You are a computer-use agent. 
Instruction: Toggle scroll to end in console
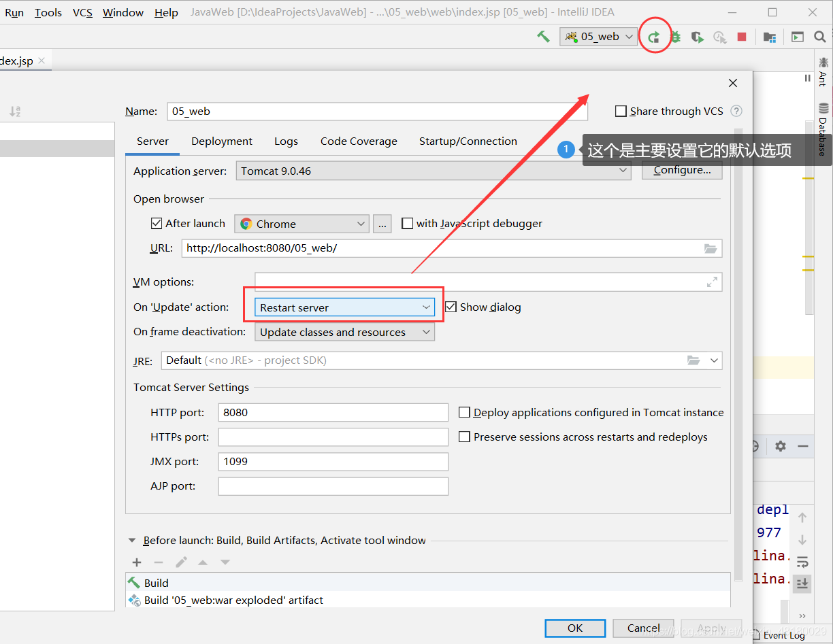(x=802, y=583)
